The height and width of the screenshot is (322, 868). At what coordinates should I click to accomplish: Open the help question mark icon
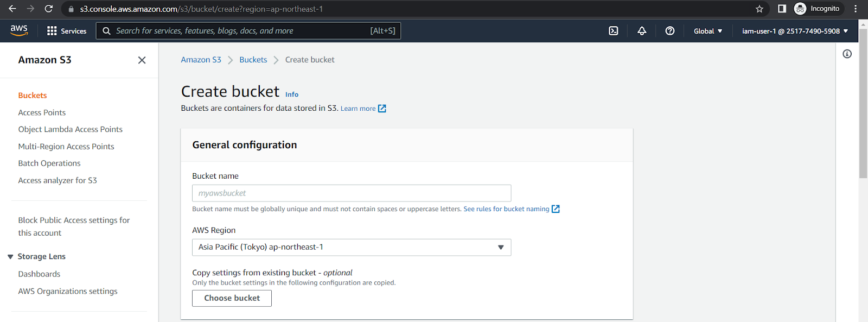pyautogui.click(x=670, y=31)
